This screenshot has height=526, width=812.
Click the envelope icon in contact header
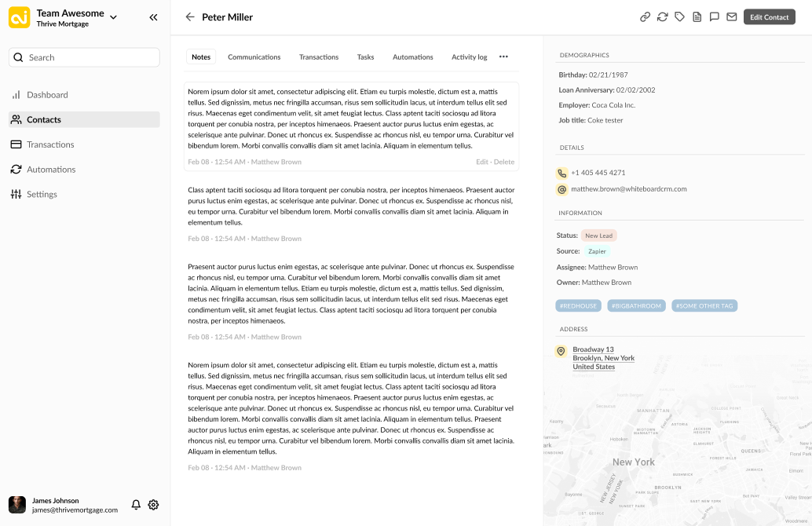click(x=732, y=16)
